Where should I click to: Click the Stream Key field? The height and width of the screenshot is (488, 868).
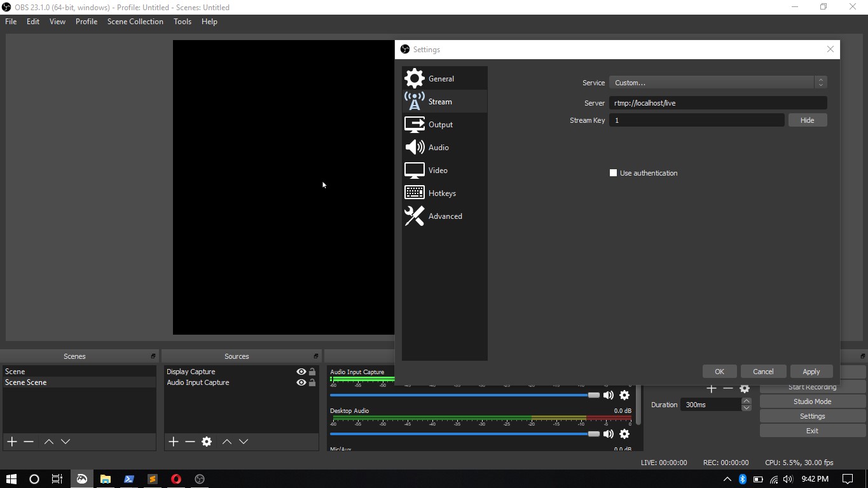click(x=696, y=120)
